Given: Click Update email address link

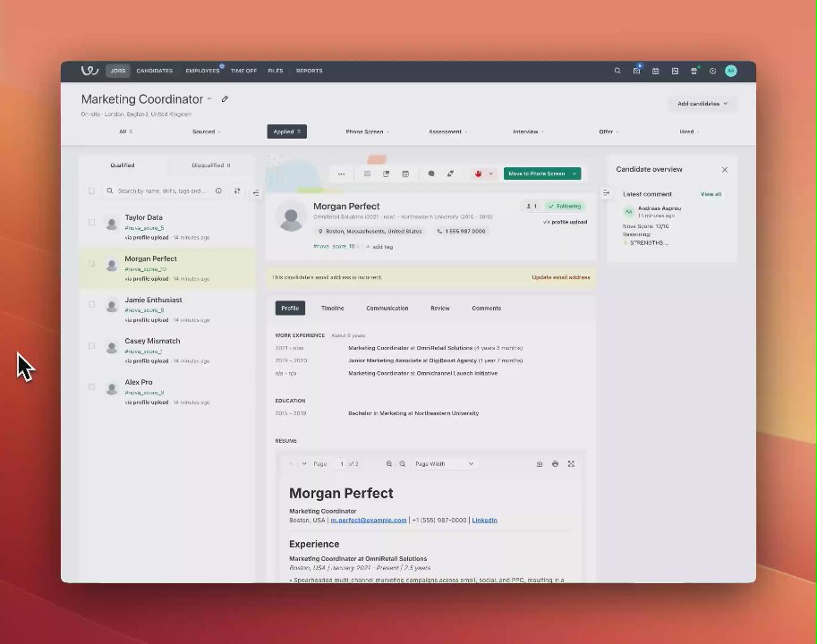Looking at the screenshot, I should 561,277.
